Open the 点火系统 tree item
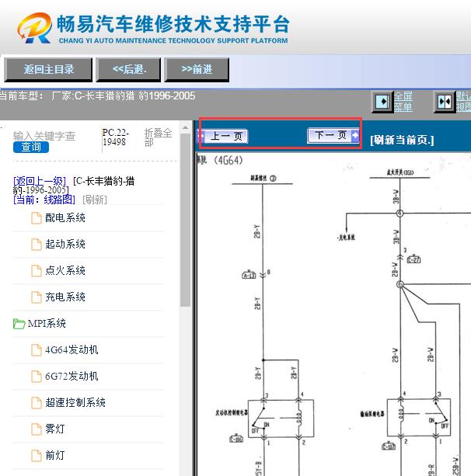This screenshot has width=471, height=476. click(65, 270)
